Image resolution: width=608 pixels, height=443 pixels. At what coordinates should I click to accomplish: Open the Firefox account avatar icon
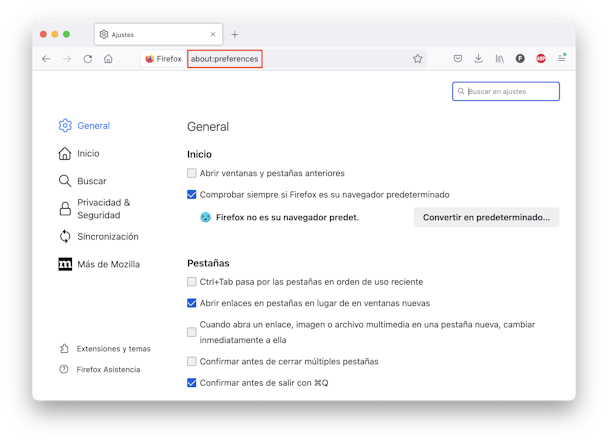pyautogui.click(x=520, y=59)
